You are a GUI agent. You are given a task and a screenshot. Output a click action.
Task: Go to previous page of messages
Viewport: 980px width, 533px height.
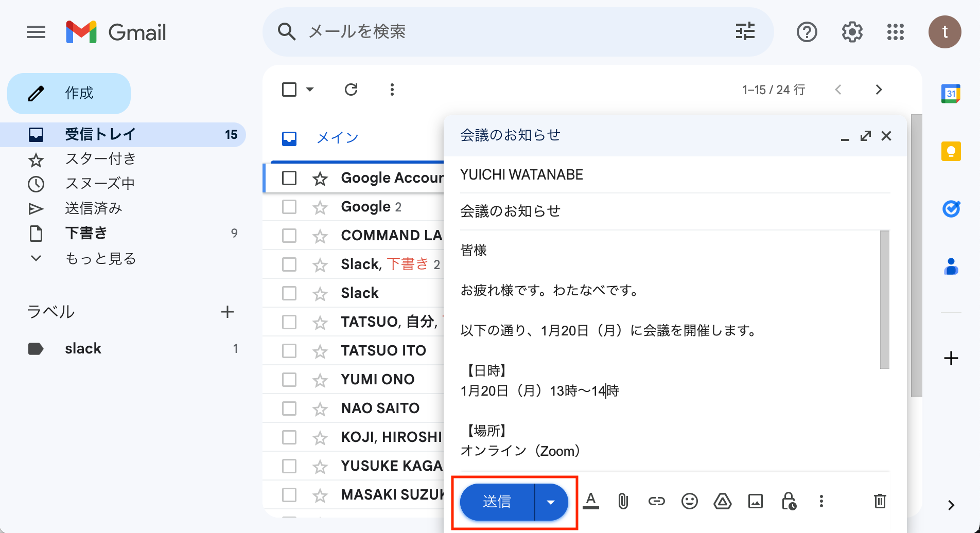[x=838, y=90]
